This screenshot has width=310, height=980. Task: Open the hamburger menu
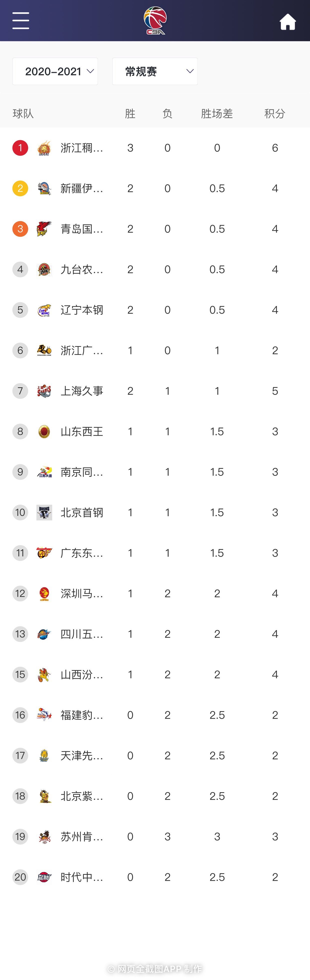[x=20, y=20]
